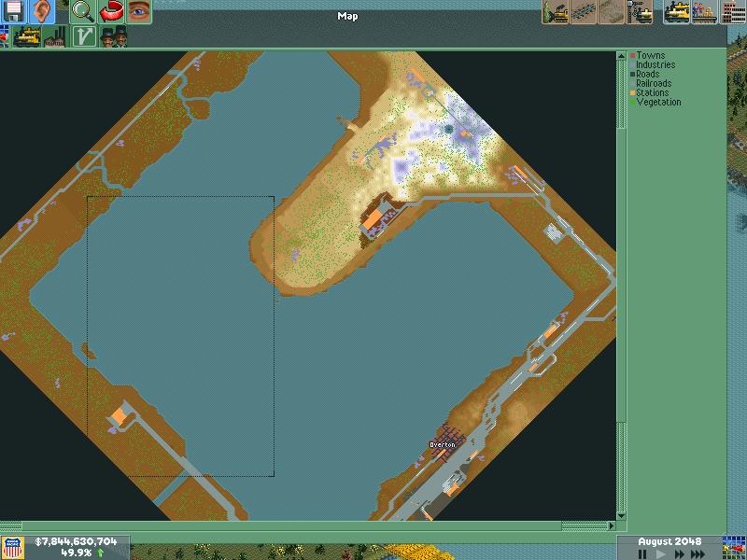The width and height of the screenshot is (747, 560).
Task: Click the August 2048 date display
Action: (x=669, y=541)
